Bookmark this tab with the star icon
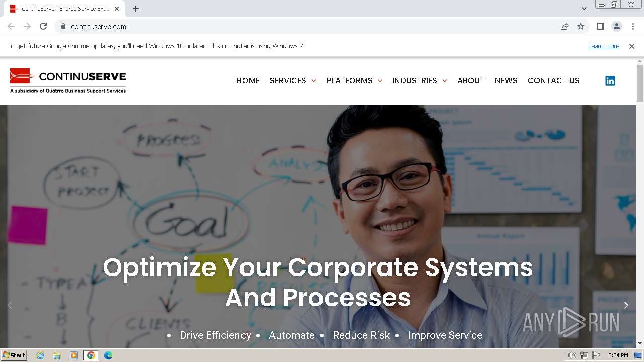Image resolution: width=644 pixels, height=362 pixels. click(581, 26)
